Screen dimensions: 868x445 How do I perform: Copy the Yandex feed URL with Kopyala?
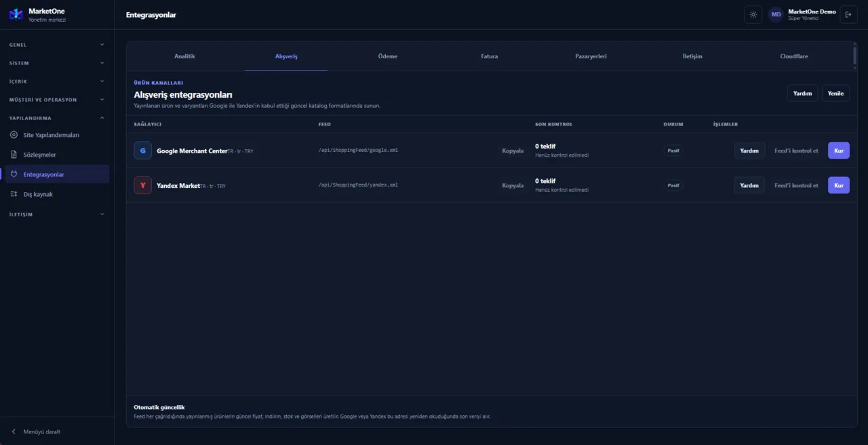pyautogui.click(x=513, y=185)
